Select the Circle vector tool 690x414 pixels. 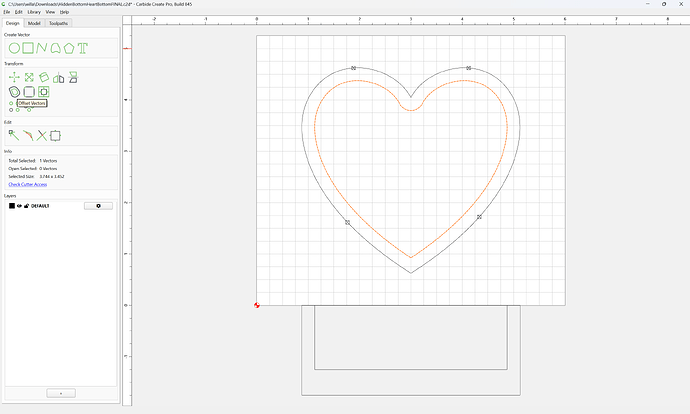click(x=14, y=48)
